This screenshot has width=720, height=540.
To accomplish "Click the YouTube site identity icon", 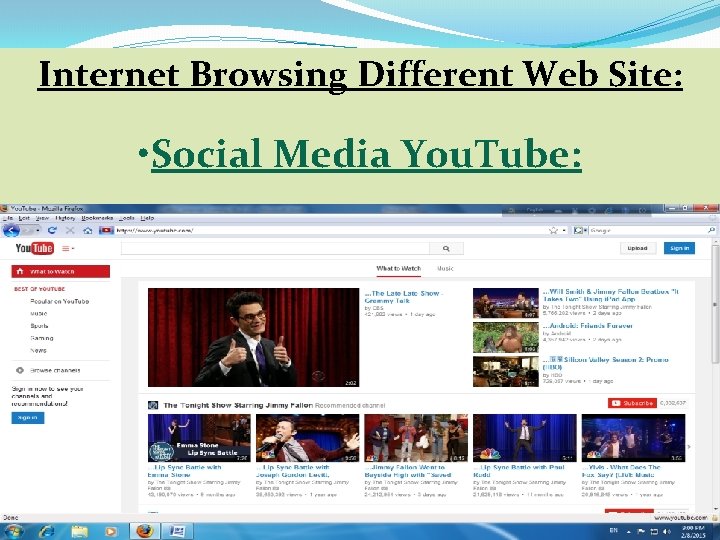I will point(106,230).
